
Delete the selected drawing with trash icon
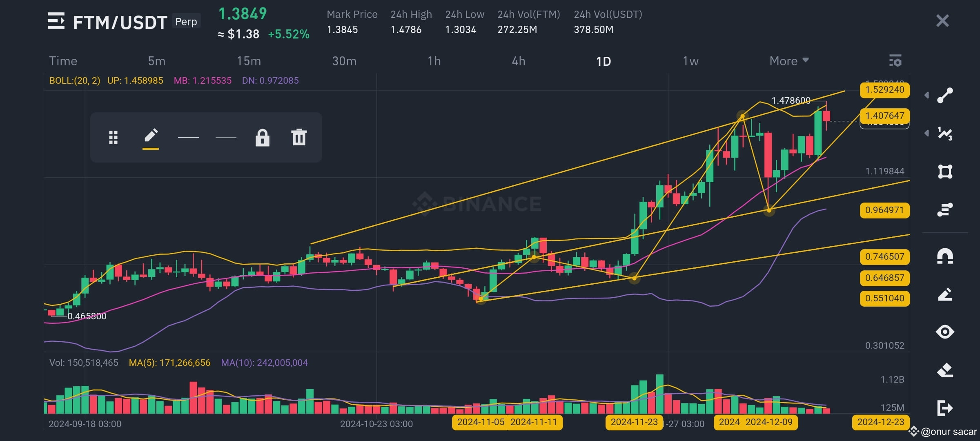coord(299,137)
